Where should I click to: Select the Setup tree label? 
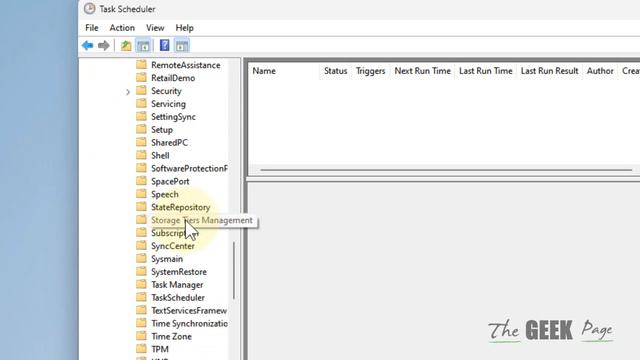pyautogui.click(x=162, y=129)
